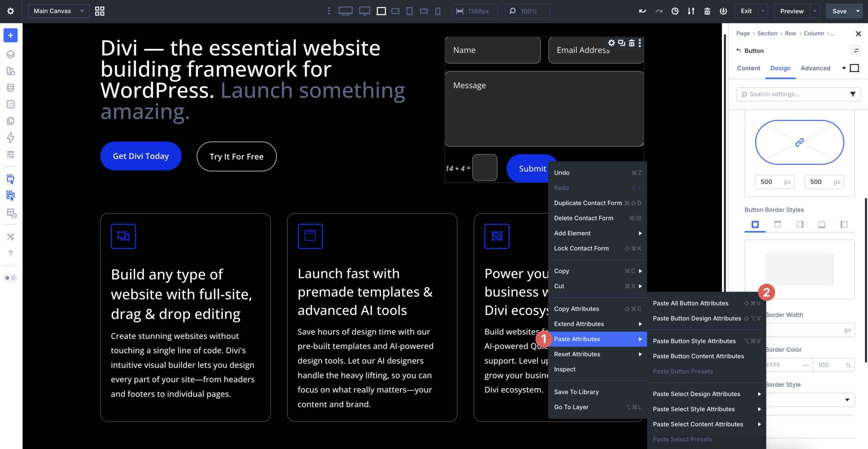
Task: Choose Delete Contact Form menu item
Action: pyautogui.click(x=597, y=218)
